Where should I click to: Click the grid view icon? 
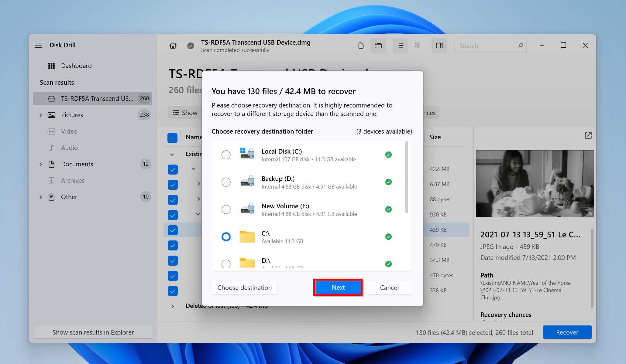418,45
